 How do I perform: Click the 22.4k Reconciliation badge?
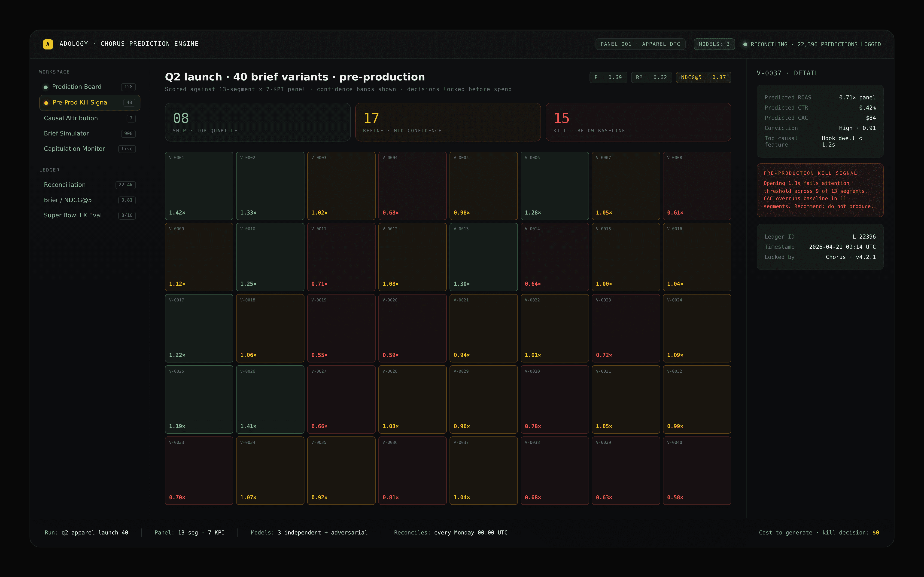pyautogui.click(x=125, y=185)
